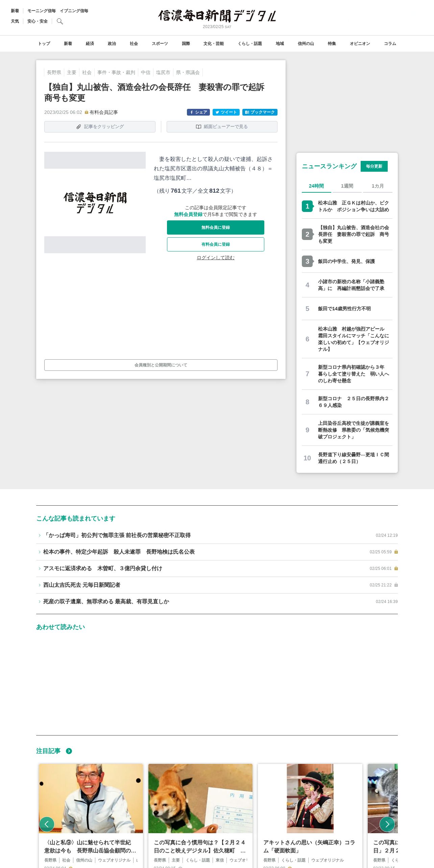The height and width of the screenshot is (868, 434).
Task: Click 天気 header link
Action: coord(15,21)
